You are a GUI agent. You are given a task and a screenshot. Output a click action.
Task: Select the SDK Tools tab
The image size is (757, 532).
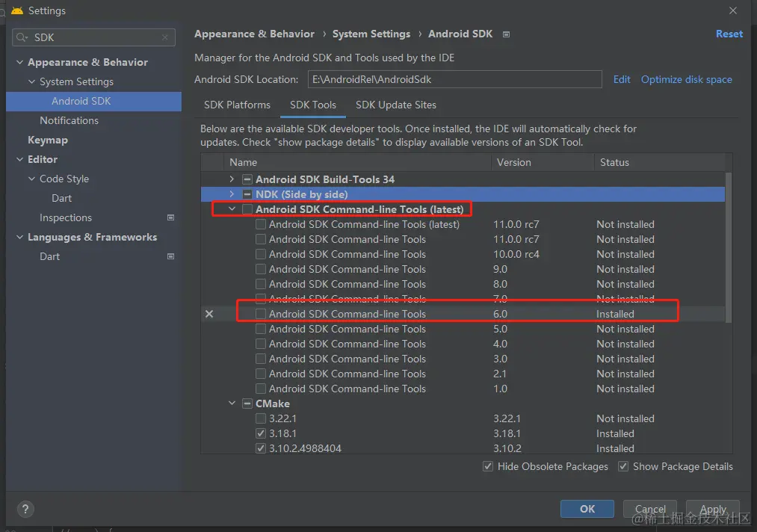[x=313, y=105]
